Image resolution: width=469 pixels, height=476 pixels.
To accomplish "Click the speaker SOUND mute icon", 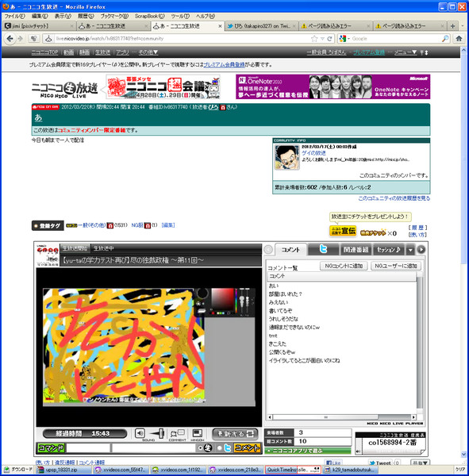I will [140, 433].
